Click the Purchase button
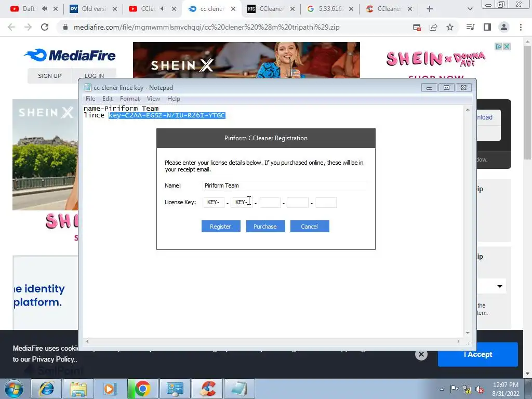This screenshot has width=532, height=399. [x=265, y=227]
